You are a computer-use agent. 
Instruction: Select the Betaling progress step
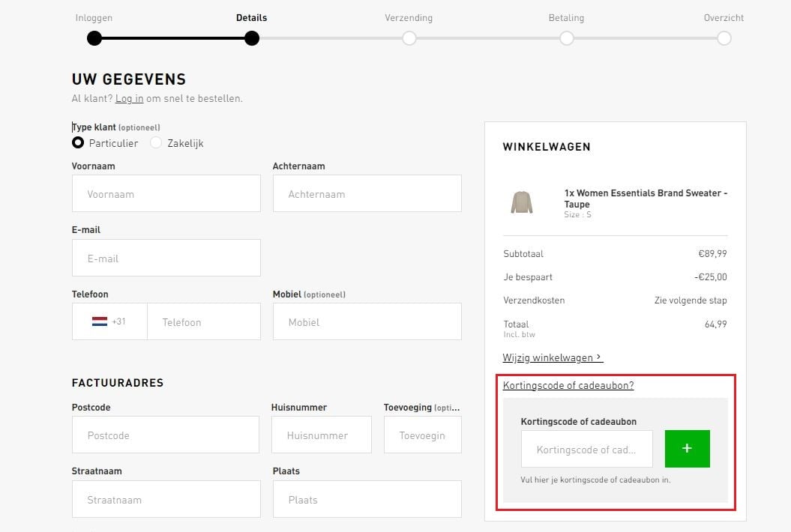566,38
